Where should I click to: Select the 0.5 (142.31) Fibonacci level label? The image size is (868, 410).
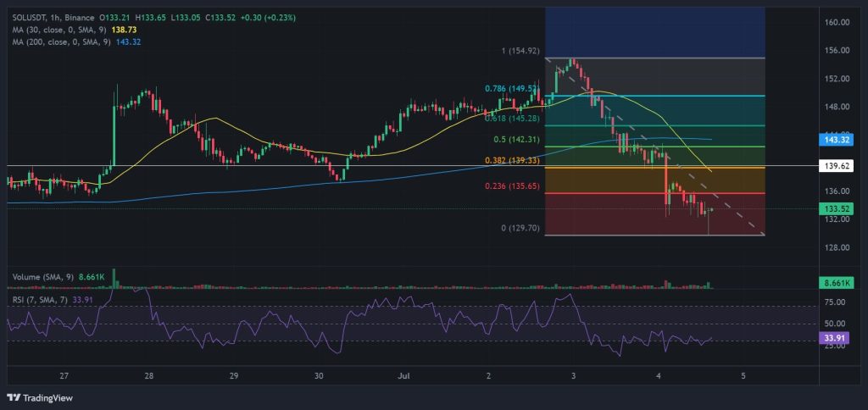[x=517, y=139]
